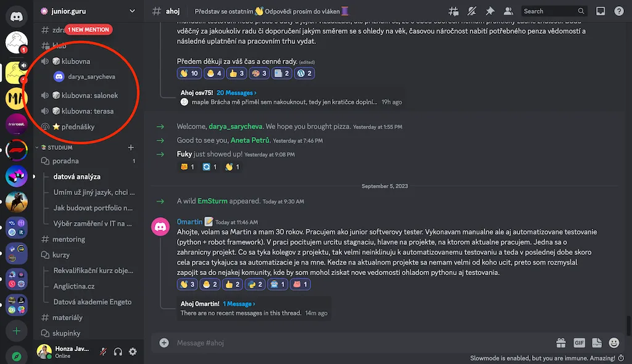Click the 1 NEW MENTION badge

(x=89, y=30)
